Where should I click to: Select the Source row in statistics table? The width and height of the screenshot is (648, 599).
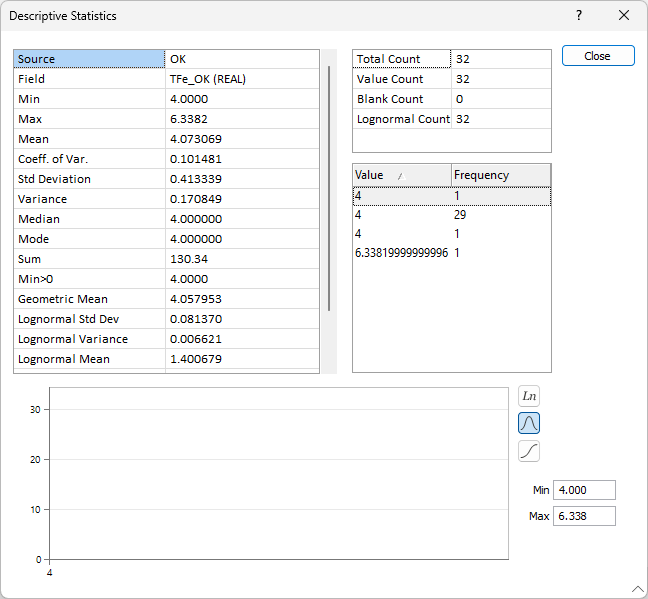pyautogui.click(x=90, y=59)
